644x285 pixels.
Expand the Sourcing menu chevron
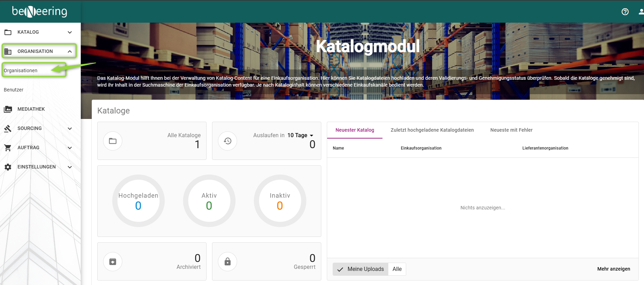pyautogui.click(x=70, y=129)
